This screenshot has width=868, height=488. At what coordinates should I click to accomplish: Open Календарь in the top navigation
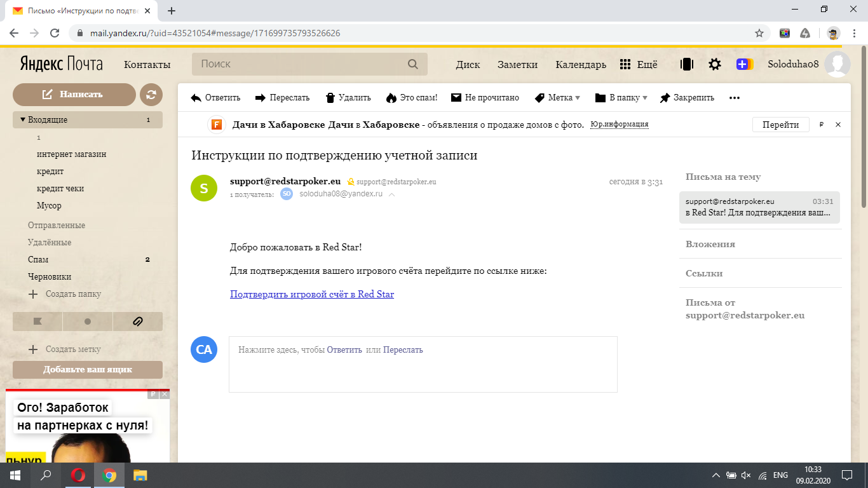581,64
